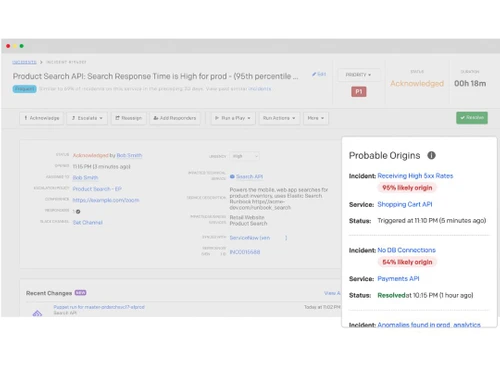Click the Acknowledge button
This screenshot has width=500, height=375.
(42, 118)
